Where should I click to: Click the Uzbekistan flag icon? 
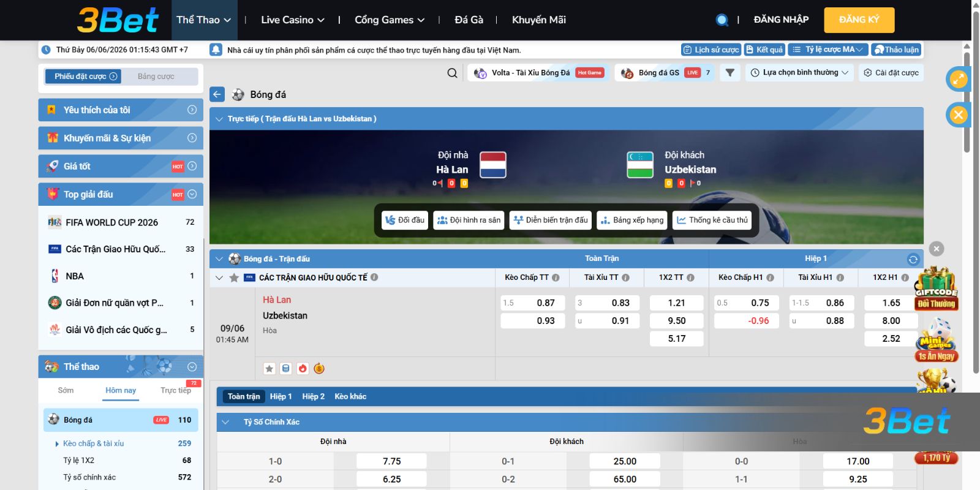[x=640, y=165]
